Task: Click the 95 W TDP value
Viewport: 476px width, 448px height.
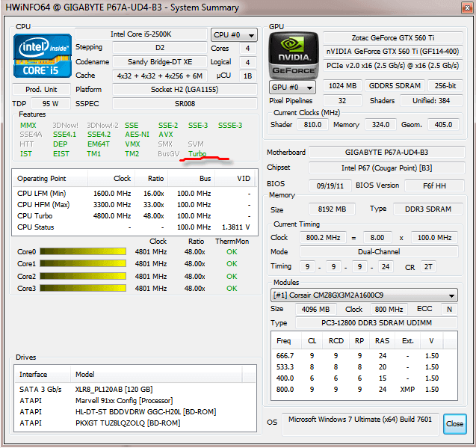Action: [51, 104]
